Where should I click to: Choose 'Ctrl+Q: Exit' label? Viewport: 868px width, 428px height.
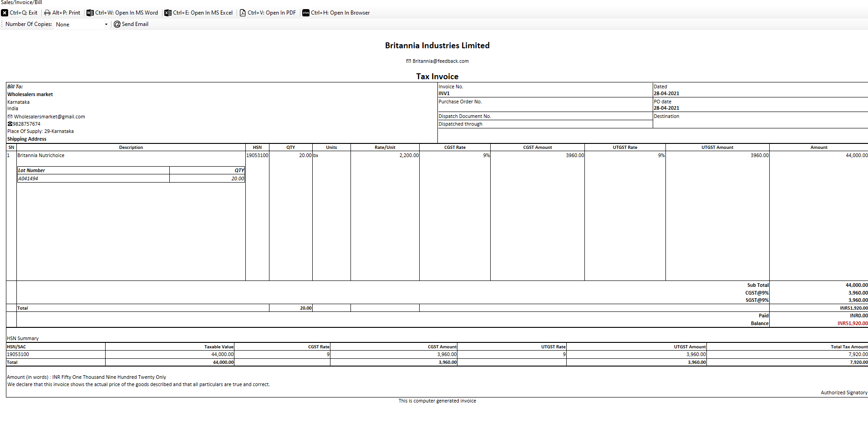[24, 13]
